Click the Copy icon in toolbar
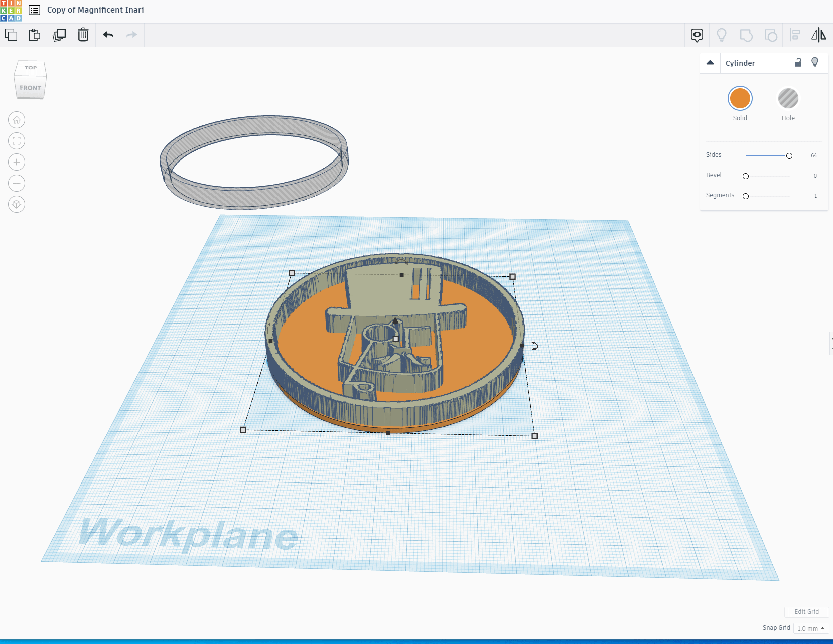Viewport: 833px width, 644px height. pyautogui.click(x=11, y=35)
